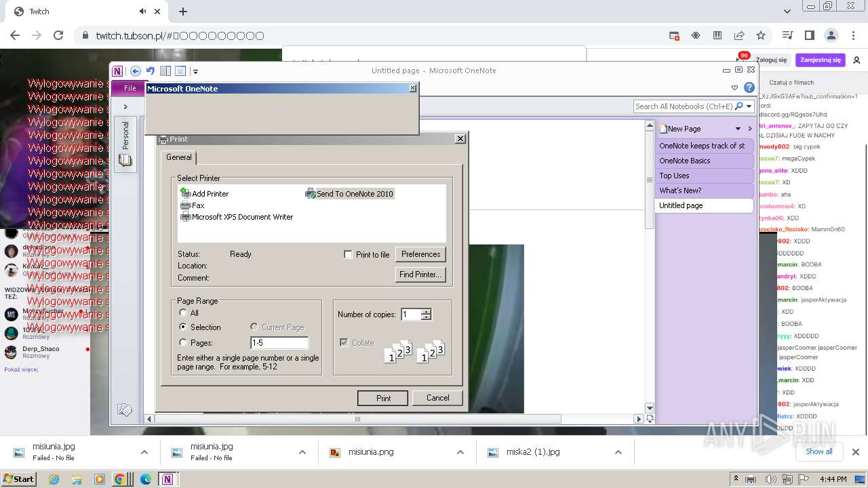Screen dimensions: 868x488
Task: Select the Fax printer
Action: point(192,205)
